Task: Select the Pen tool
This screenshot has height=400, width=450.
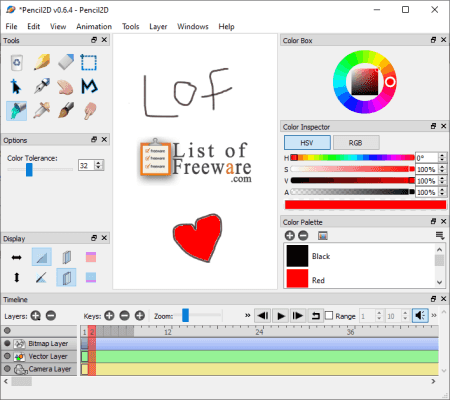Action: [42, 86]
